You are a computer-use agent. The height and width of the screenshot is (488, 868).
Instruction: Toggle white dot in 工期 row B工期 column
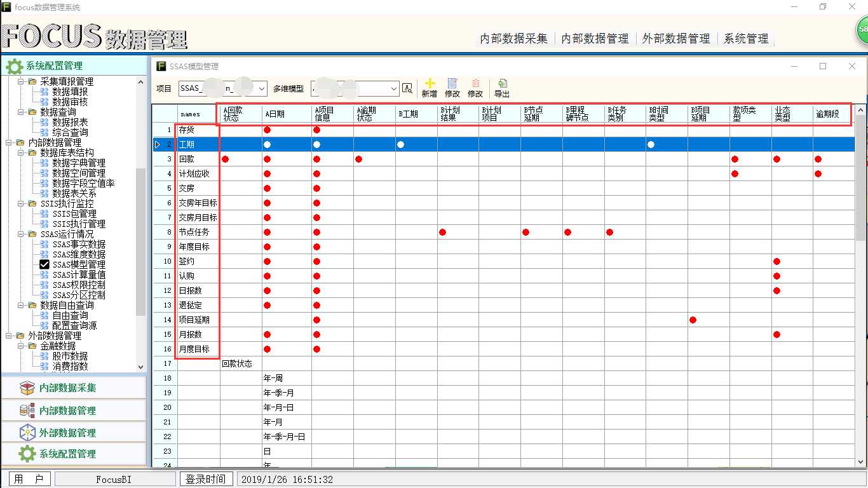pyautogui.click(x=400, y=144)
